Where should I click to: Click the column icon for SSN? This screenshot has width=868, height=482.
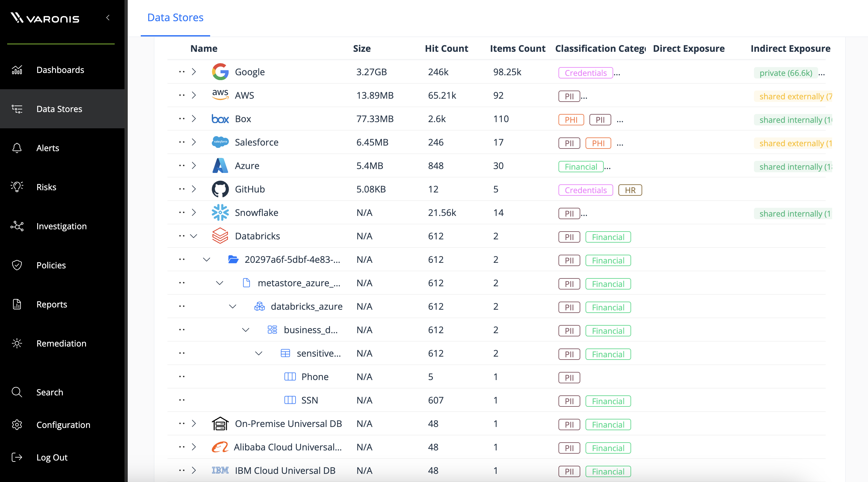point(290,400)
